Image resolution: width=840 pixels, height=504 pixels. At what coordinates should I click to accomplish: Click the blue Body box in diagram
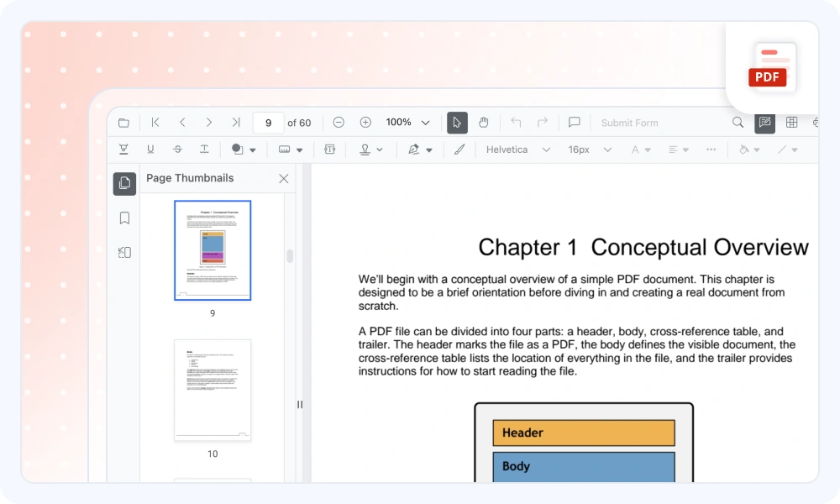[584, 467]
